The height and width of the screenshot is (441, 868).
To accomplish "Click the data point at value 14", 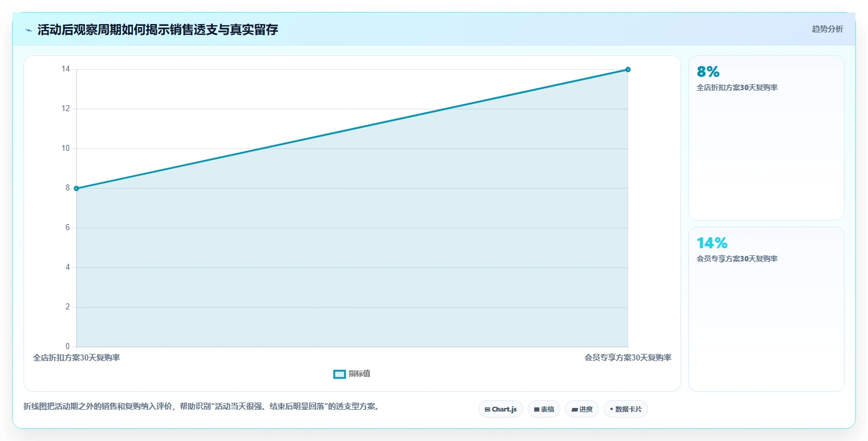I will [x=628, y=70].
